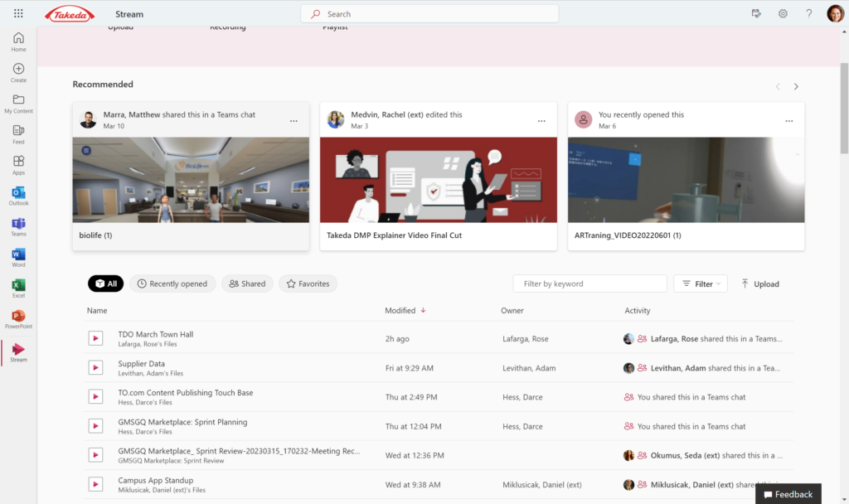The image size is (849, 504).
Task: Launch Excel from the sidebar
Action: coord(18,288)
